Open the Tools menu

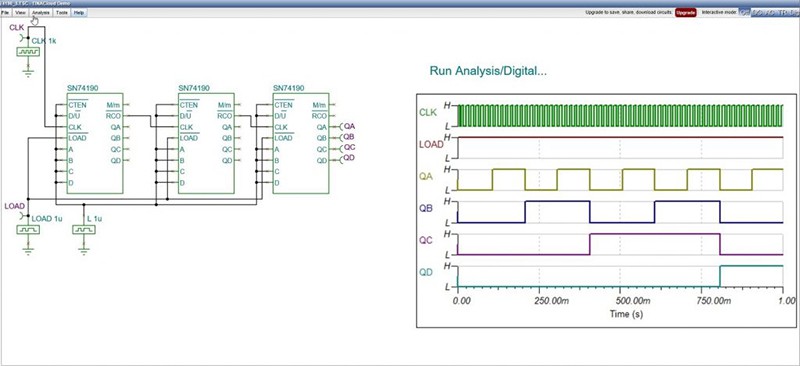pyautogui.click(x=62, y=12)
